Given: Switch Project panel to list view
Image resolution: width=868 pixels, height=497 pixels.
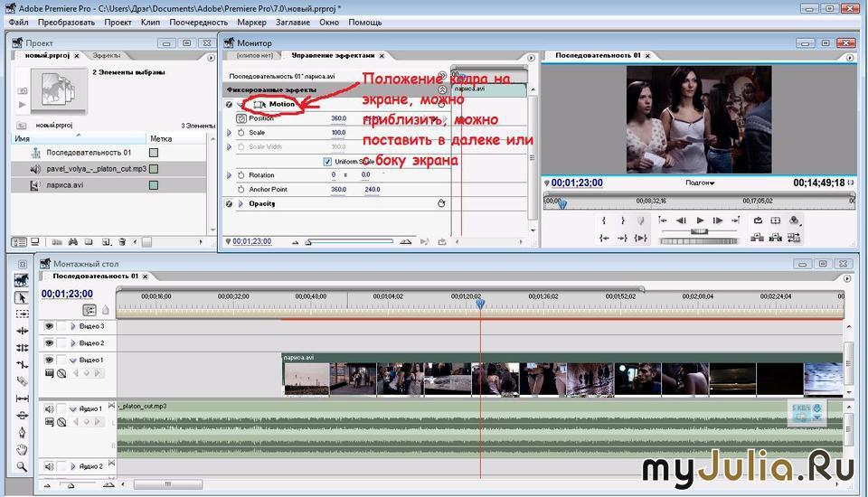Looking at the screenshot, I should point(19,242).
